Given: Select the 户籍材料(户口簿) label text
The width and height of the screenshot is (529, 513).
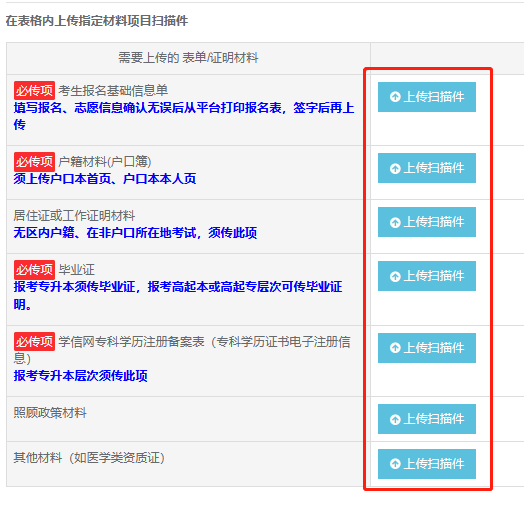Looking at the screenshot, I should click(105, 162).
